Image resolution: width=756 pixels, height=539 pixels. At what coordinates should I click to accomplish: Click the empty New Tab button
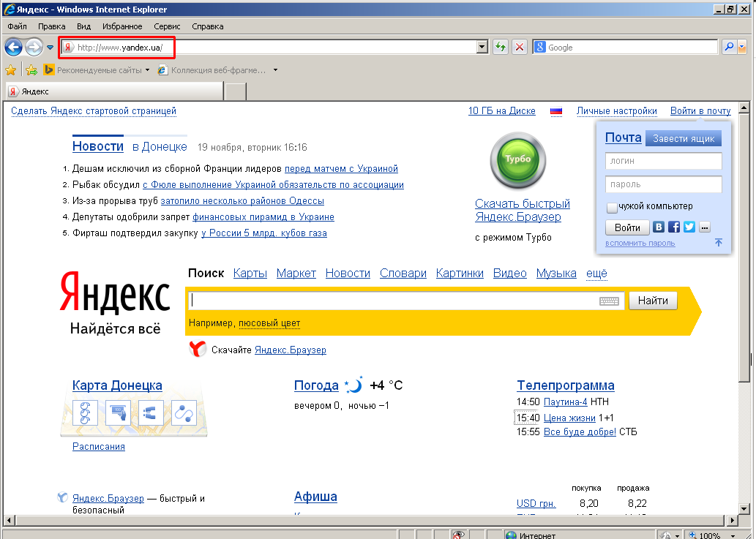click(236, 91)
